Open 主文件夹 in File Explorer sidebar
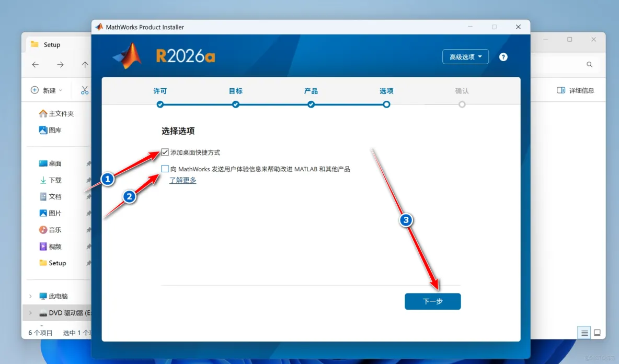The image size is (619, 364). coord(56,113)
